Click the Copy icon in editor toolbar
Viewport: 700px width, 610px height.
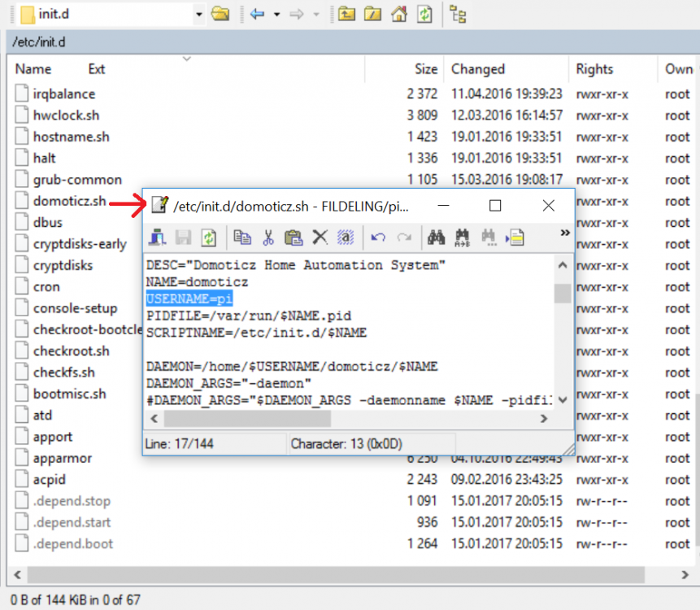point(242,237)
